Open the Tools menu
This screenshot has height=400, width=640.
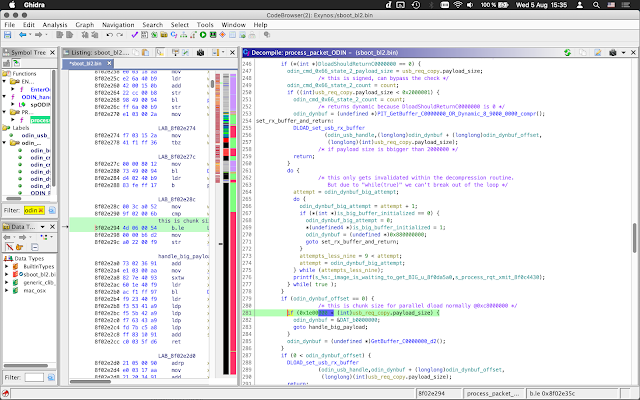coord(205,25)
